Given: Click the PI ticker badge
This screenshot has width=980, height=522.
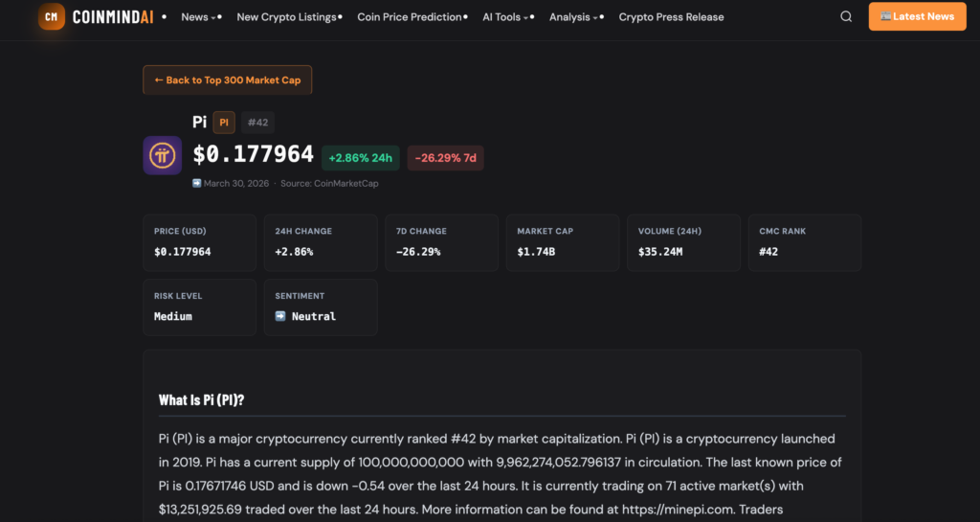Looking at the screenshot, I should coord(224,123).
